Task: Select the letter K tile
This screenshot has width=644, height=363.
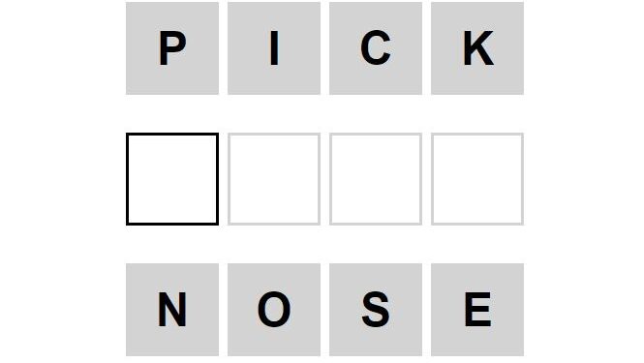Action: pyautogui.click(x=477, y=48)
